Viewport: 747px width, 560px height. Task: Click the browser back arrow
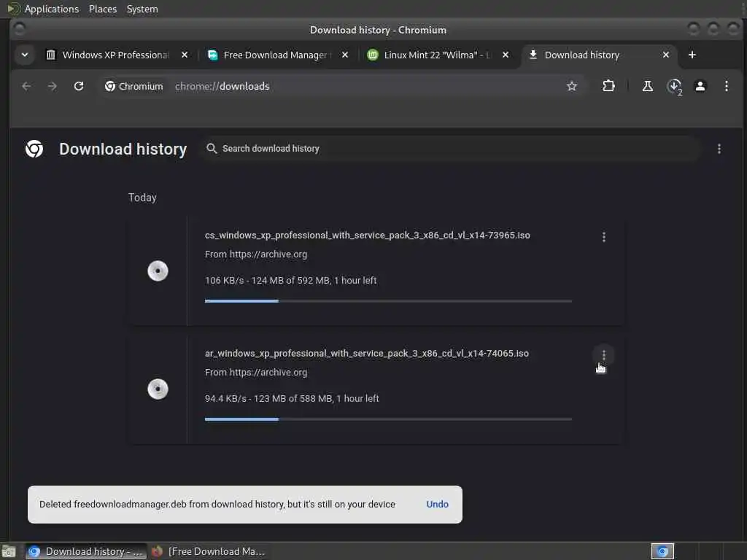[x=26, y=86]
